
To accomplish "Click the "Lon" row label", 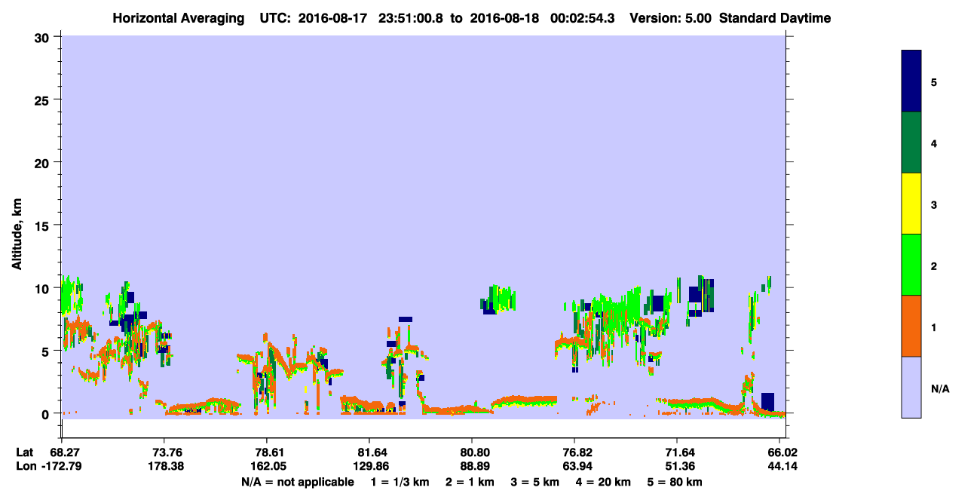I will pos(26,466).
